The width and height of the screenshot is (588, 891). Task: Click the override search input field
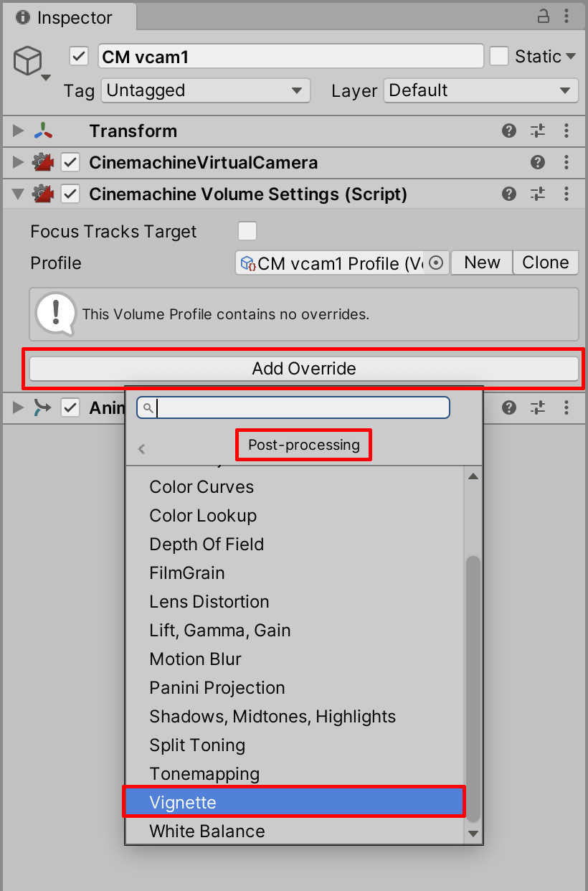click(301, 408)
